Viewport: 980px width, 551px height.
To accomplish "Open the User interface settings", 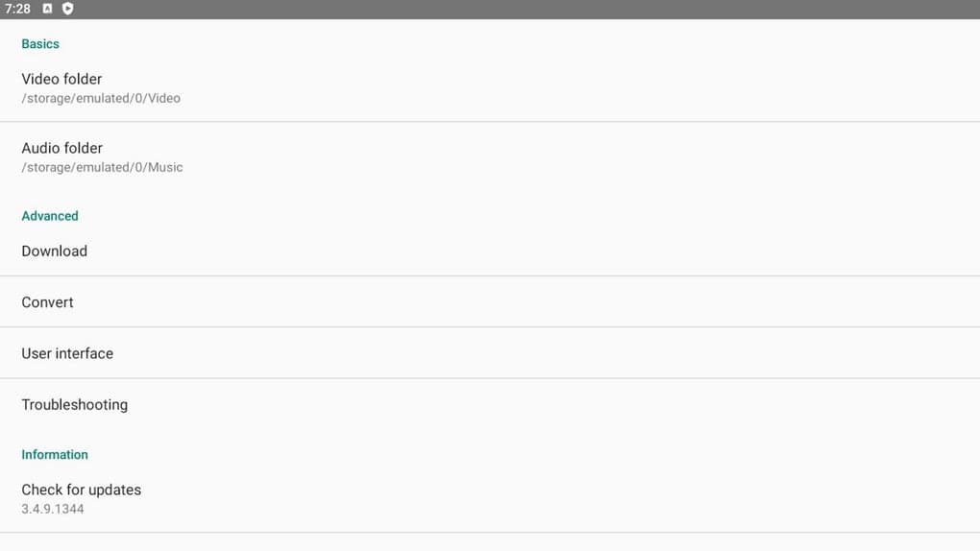I will click(490, 353).
